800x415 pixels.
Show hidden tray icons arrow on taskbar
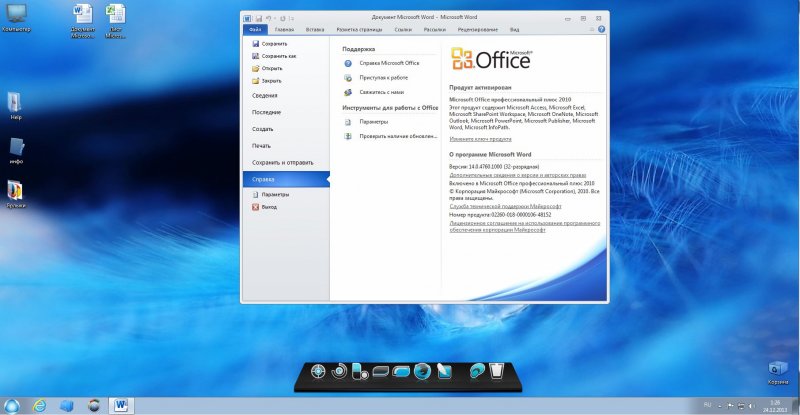tap(720, 406)
